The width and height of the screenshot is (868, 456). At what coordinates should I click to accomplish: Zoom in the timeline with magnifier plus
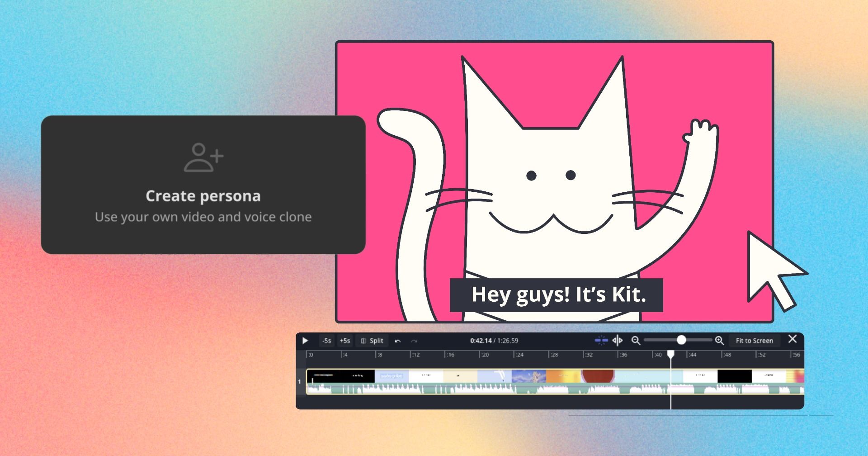tap(719, 341)
